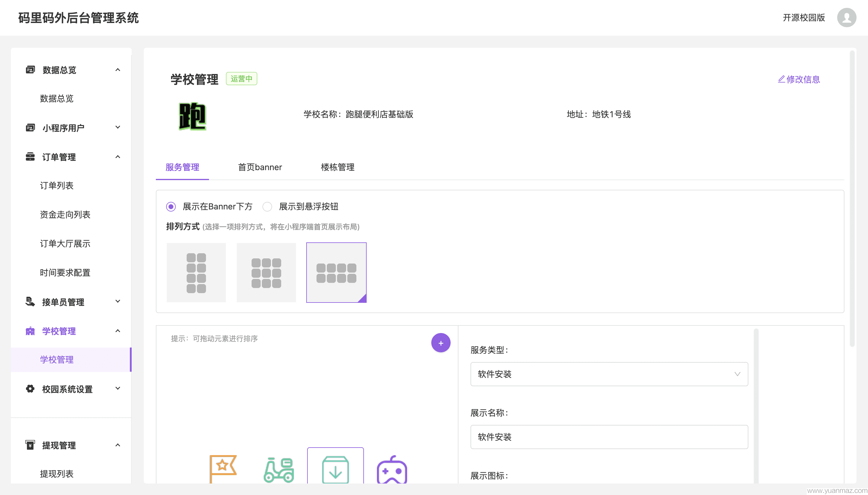
Task: Click the 数据总览 sidebar section icon
Action: 30,70
